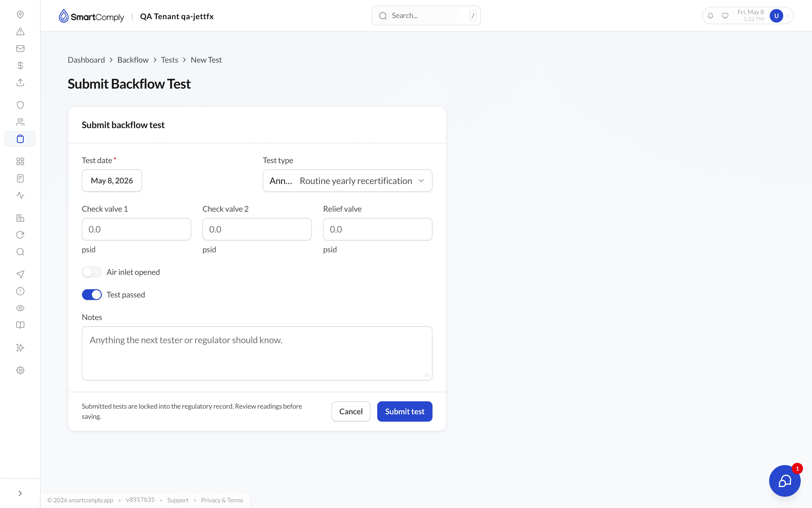Open the Test date picker May 8, 2026

point(112,181)
